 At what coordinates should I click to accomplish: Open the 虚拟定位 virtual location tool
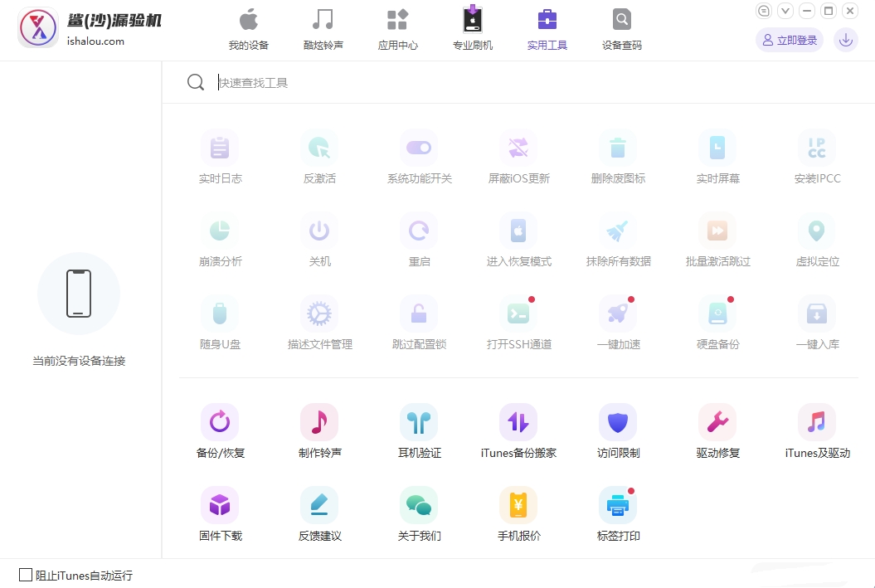coord(817,239)
